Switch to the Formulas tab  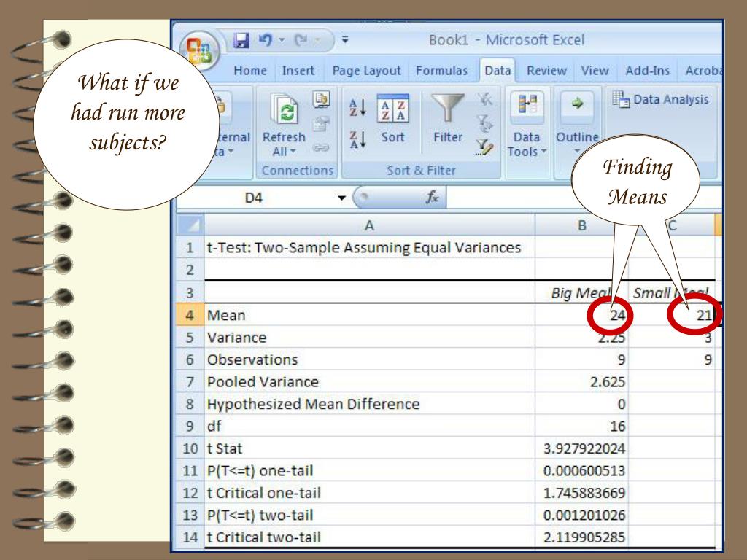[441, 71]
